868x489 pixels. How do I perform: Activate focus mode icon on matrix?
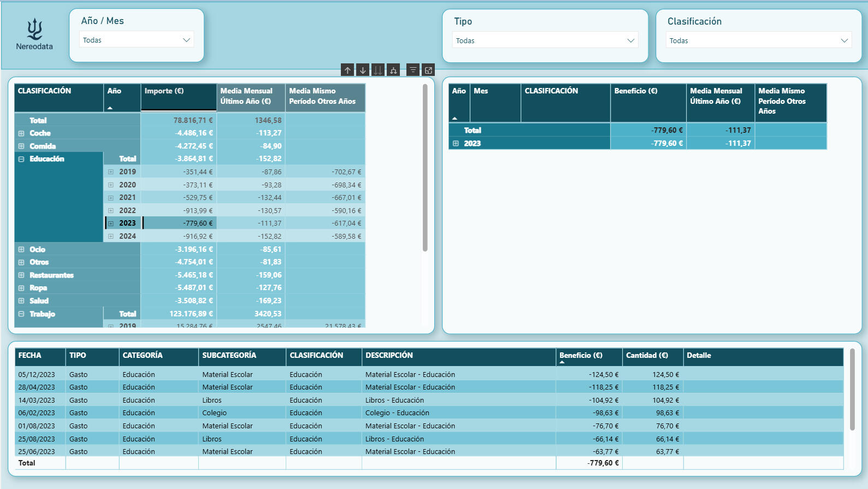(x=428, y=70)
